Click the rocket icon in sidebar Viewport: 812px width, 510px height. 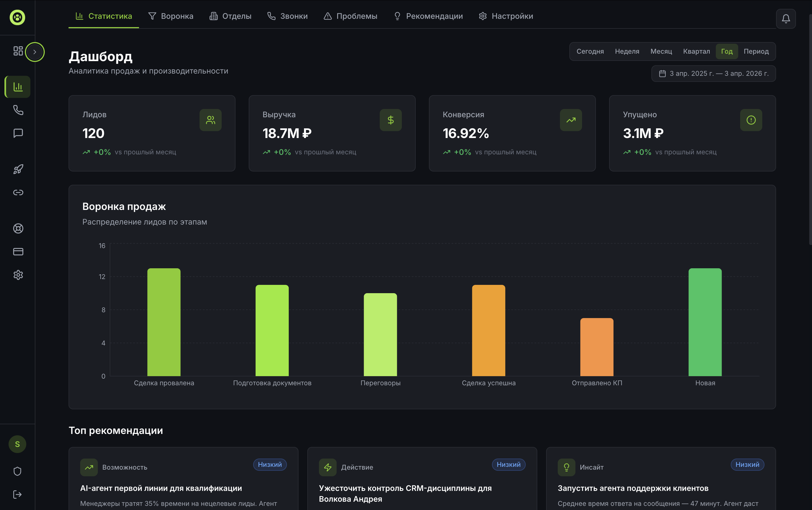(x=18, y=169)
